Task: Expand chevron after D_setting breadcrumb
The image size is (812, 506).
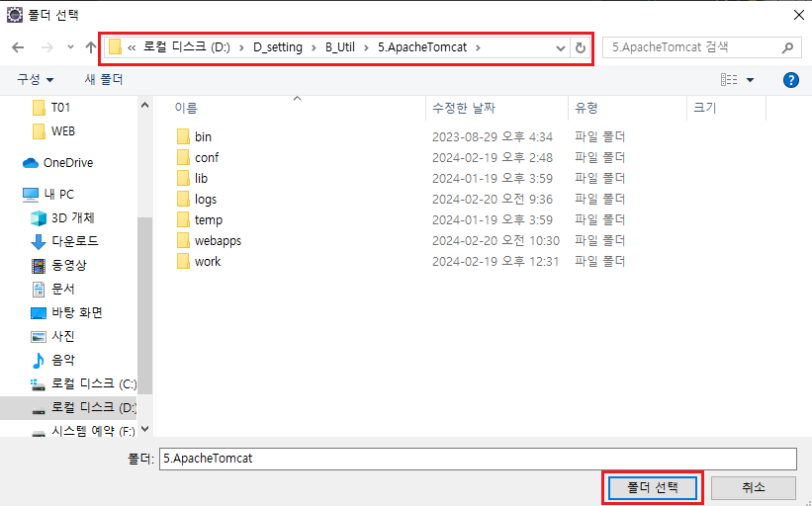Action: point(314,47)
